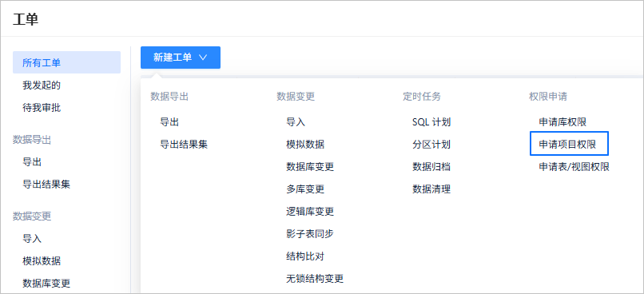Select 分区计划 under 定时任务
Viewport: 644px width, 294px height.
click(x=431, y=145)
